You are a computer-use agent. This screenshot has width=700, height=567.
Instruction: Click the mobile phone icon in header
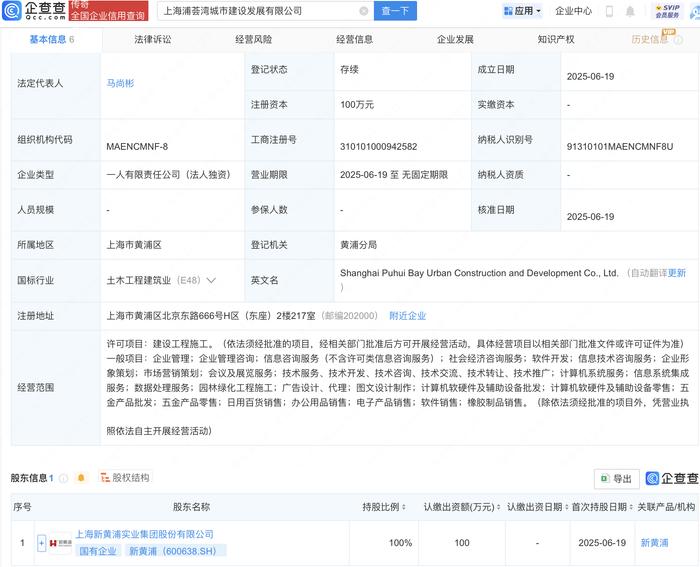(609, 11)
